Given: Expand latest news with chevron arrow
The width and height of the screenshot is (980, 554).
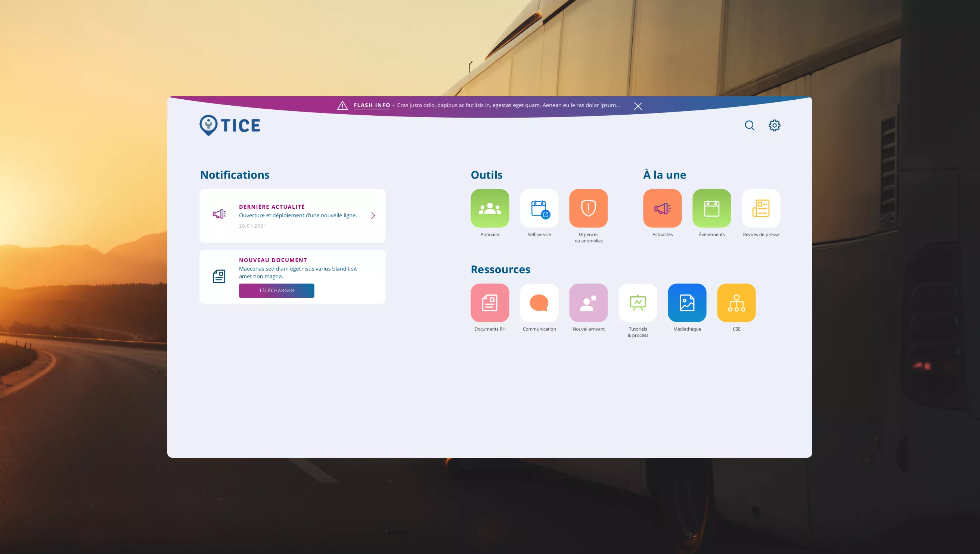Looking at the screenshot, I should pyautogui.click(x=373, y=215).
